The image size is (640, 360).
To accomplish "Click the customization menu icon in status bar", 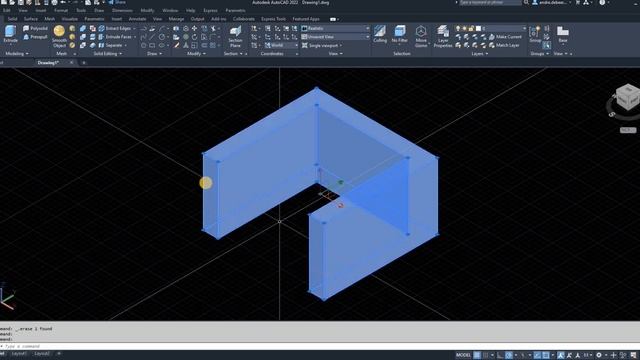I will [633, 355].
